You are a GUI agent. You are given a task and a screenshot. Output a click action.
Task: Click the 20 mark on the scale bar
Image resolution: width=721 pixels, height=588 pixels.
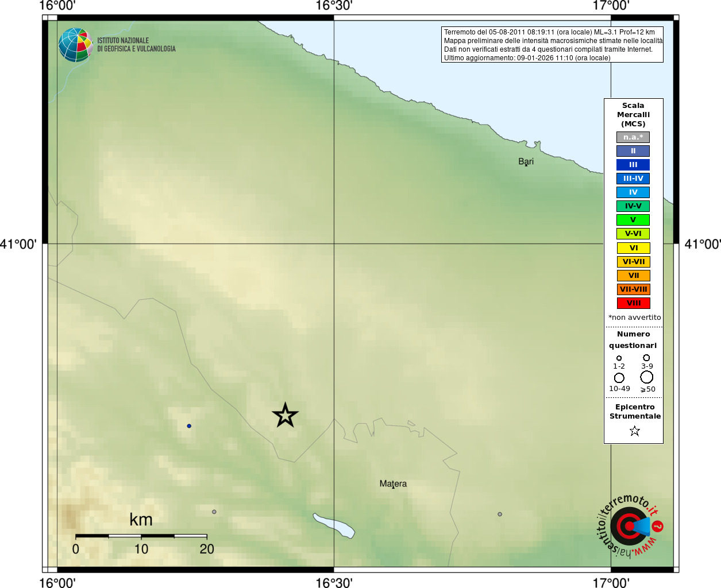coord(207,549)
